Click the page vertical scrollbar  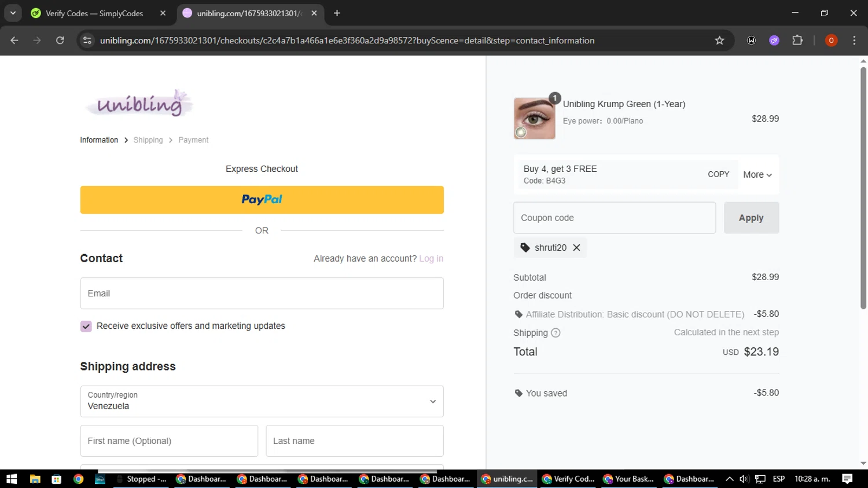(x=863, y=188)
